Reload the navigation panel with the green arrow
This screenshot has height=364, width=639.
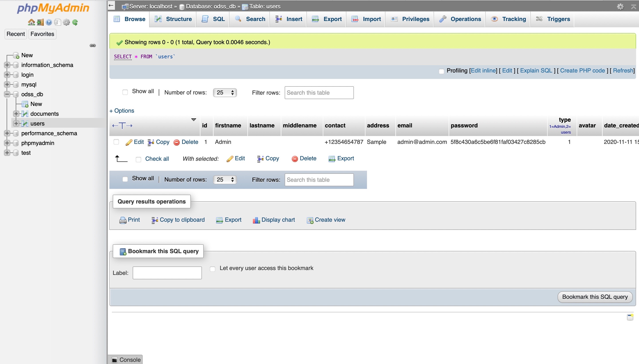pyautogui.click(x=75, y=22)
